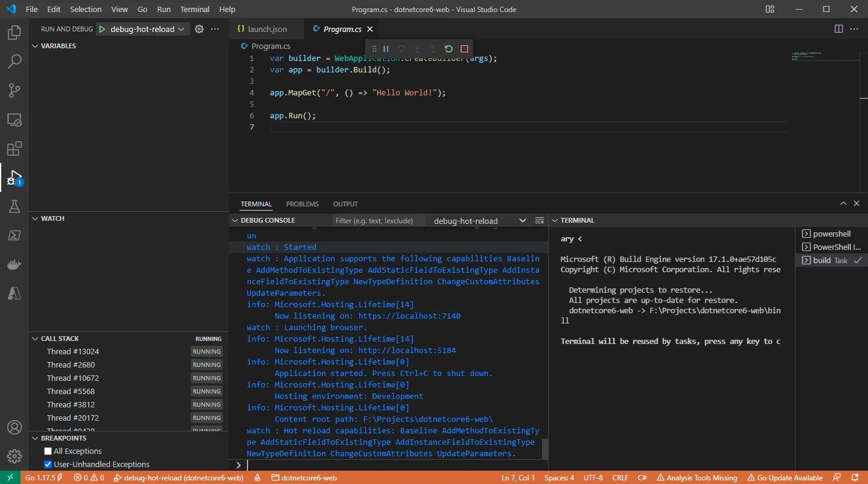Open the Terminal menu
Viewport: 868px width, 484px height.
[195, 9]
